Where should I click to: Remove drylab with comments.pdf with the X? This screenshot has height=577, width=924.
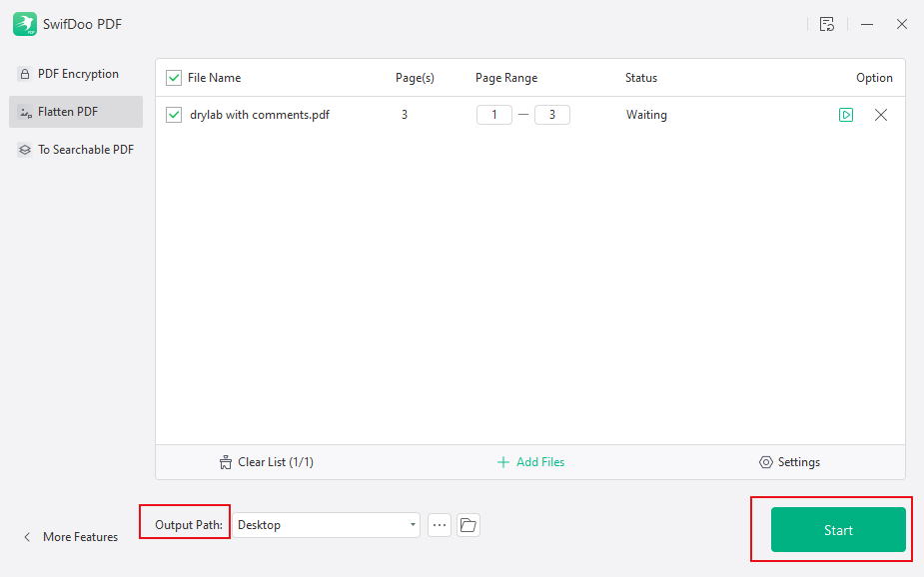[x=880, y=115]
